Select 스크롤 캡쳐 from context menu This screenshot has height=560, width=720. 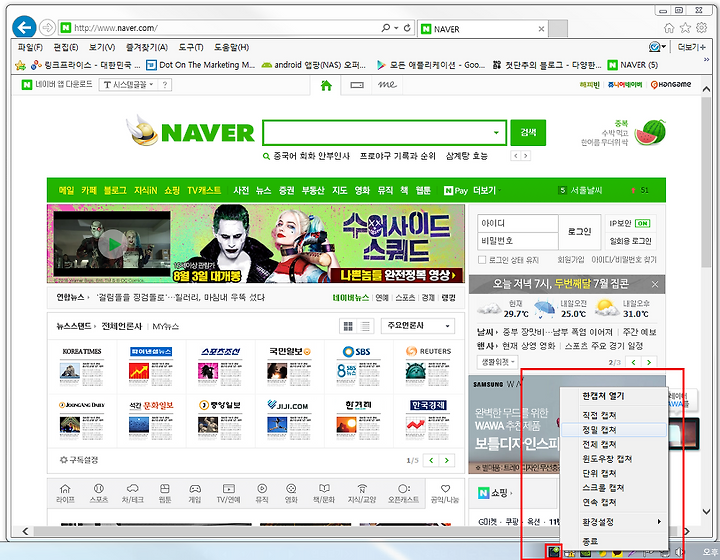pyautogui.click(x=603, y=487)
